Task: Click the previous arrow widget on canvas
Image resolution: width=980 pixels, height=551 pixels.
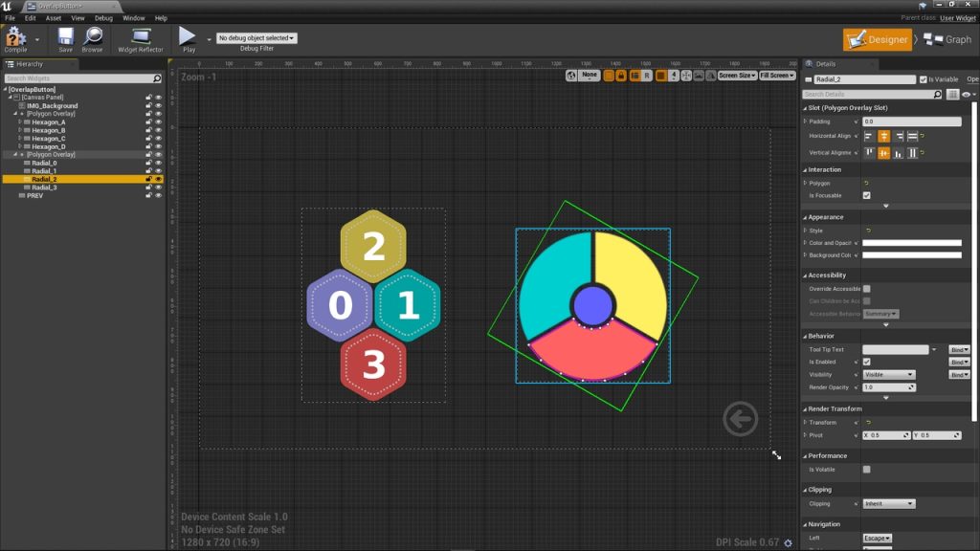Action: 740,418
